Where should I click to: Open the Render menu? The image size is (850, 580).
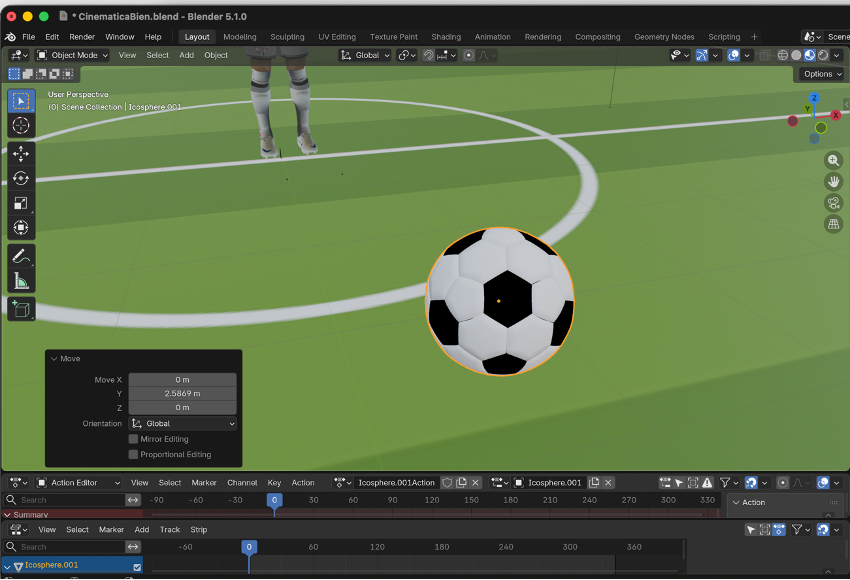[x=82, y=37]
